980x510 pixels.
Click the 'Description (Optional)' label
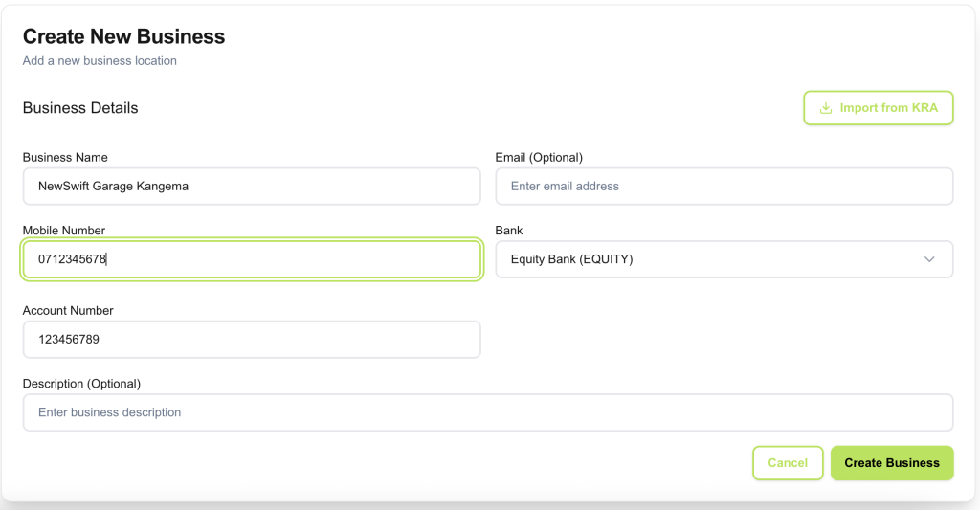pyautogui.click(x=82, y=384)
